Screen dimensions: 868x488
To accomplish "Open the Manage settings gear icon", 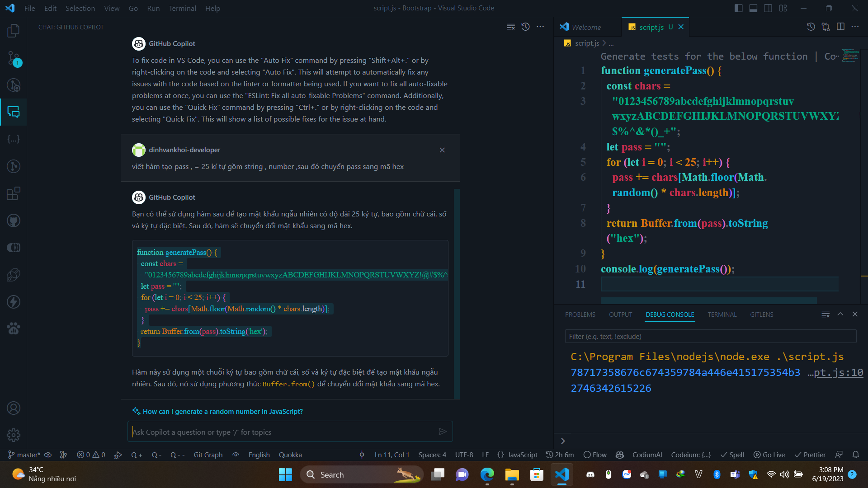I will tap(14, 435).
